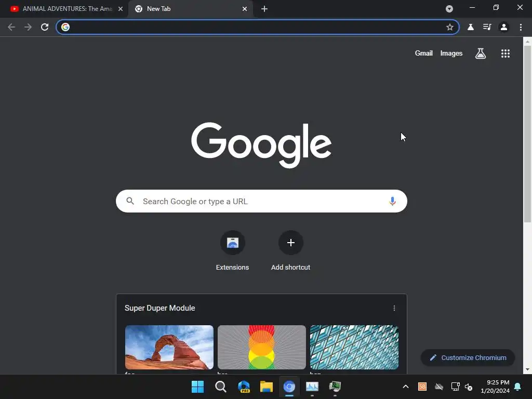Open the resource monitor taskbar app
The height and width of the screenshot is (399, 532).
(312, 387)
